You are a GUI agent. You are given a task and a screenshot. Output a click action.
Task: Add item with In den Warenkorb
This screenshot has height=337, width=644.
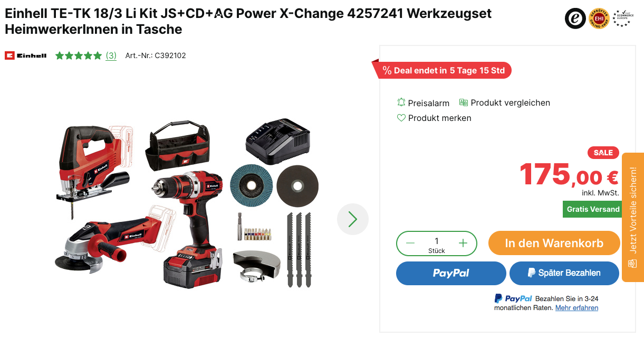(x=554, y=244)
